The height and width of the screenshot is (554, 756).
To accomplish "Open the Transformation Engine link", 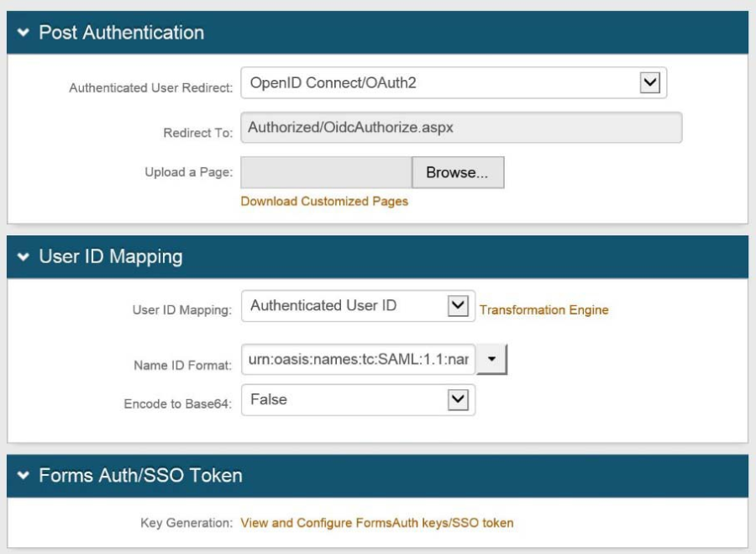I will pos(543,310).
